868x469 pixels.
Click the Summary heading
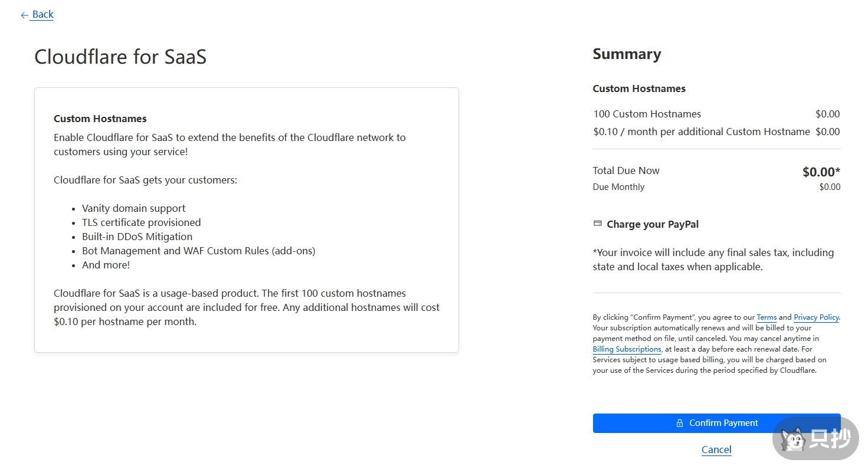pos(627,54)
